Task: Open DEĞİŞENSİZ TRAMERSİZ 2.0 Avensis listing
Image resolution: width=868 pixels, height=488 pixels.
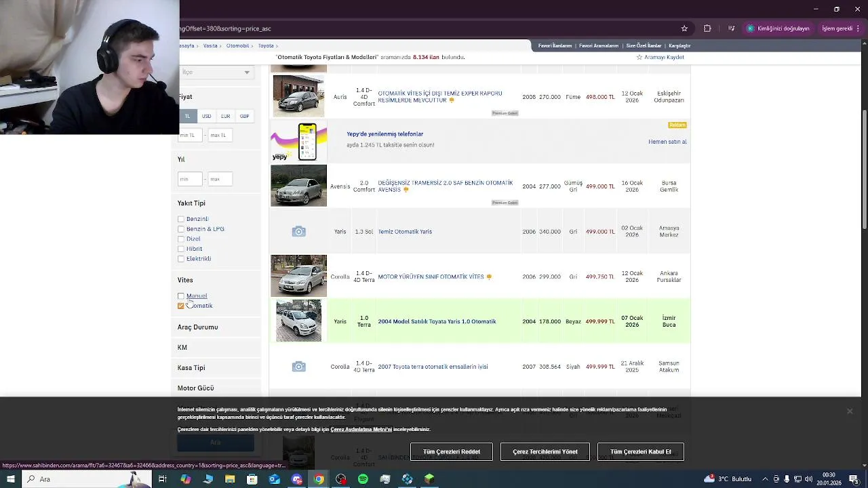Action: coord(445,186)
